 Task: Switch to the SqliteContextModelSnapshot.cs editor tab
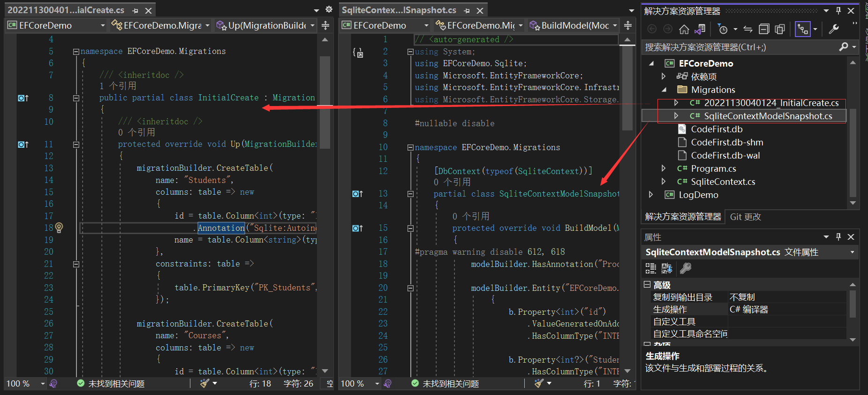[399, 10]
